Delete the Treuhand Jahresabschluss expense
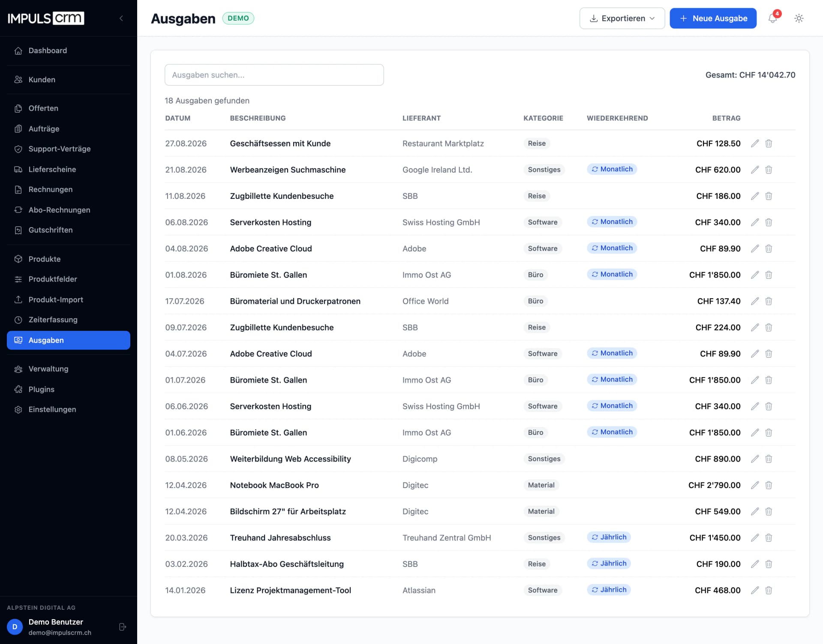 point(769,538)
